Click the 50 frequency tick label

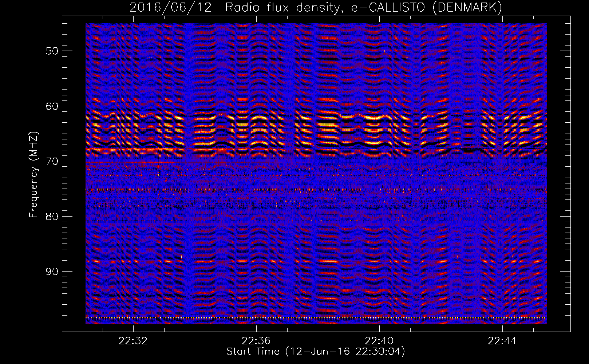pos(52,51)
